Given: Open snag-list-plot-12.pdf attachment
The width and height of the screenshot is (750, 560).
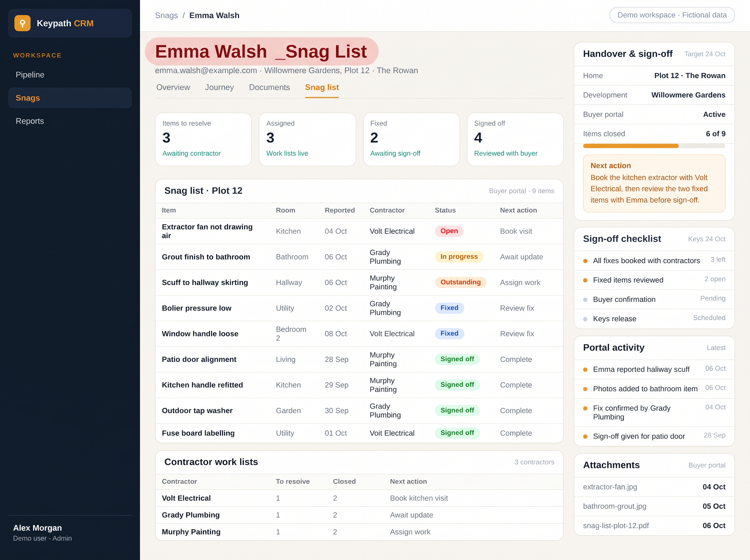Looking at the screenshot, I should point(654,526).
